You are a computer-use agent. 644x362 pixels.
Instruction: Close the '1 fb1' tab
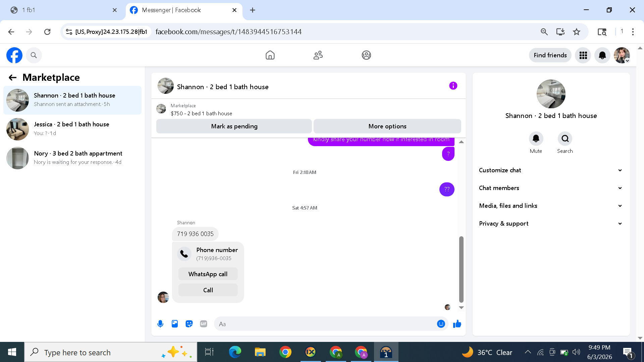[115, 10]
